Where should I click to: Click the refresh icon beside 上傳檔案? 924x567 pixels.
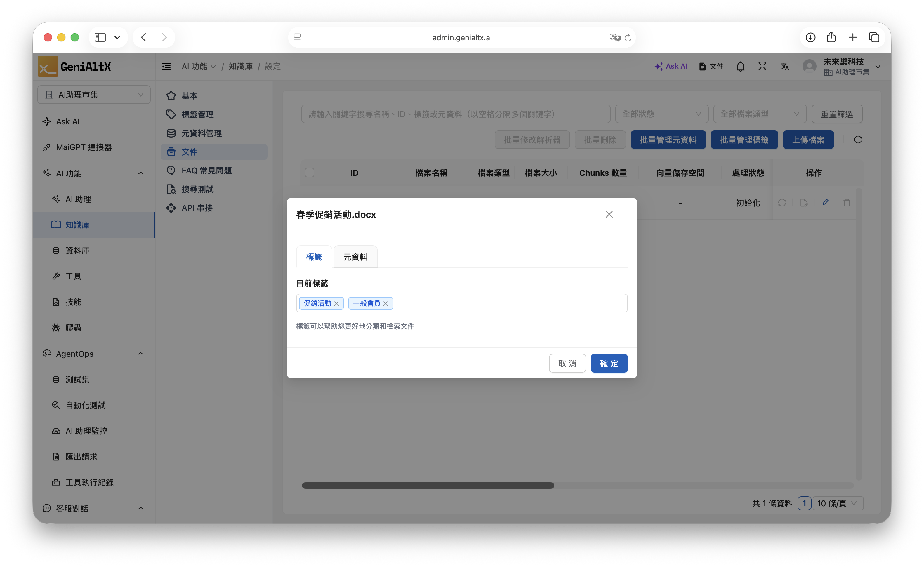coord(858,140)
